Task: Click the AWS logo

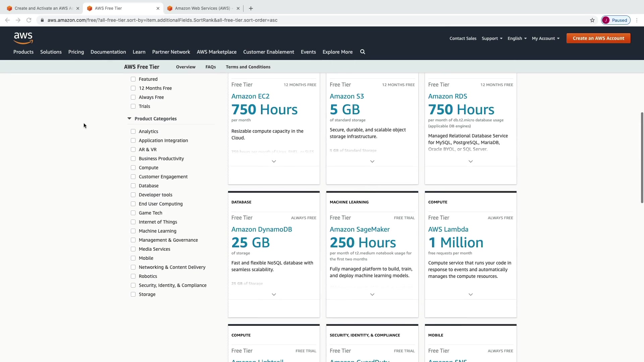Action: click(x=23, y=38)
